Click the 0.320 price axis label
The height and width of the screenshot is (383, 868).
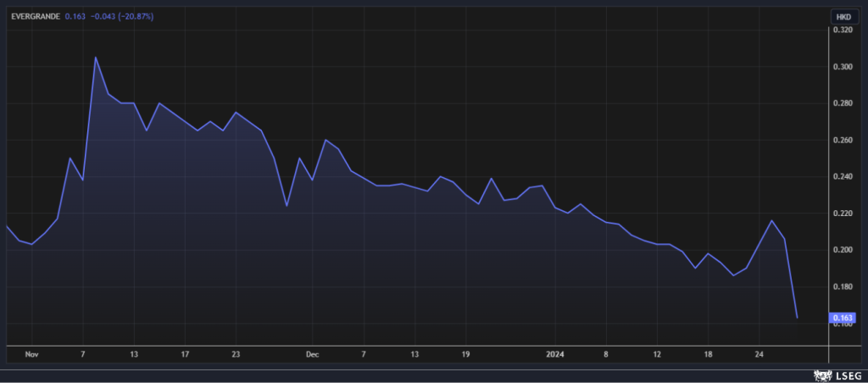pyautogui.click(x=843, y=31)
